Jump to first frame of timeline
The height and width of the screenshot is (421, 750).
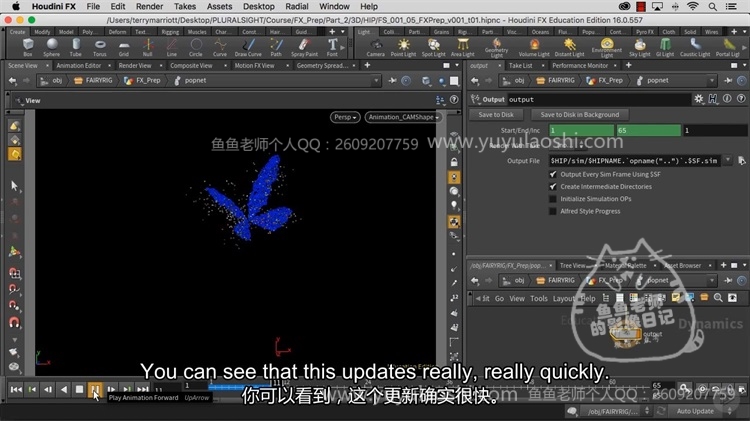click(x=16, y=389)
